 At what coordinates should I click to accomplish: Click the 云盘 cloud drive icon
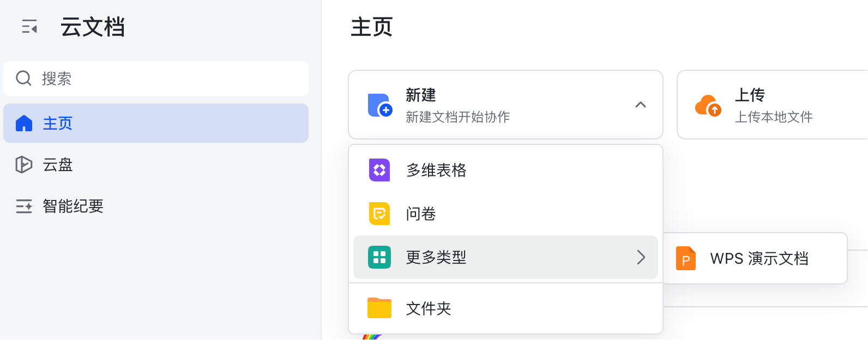[x=24, y=165]
